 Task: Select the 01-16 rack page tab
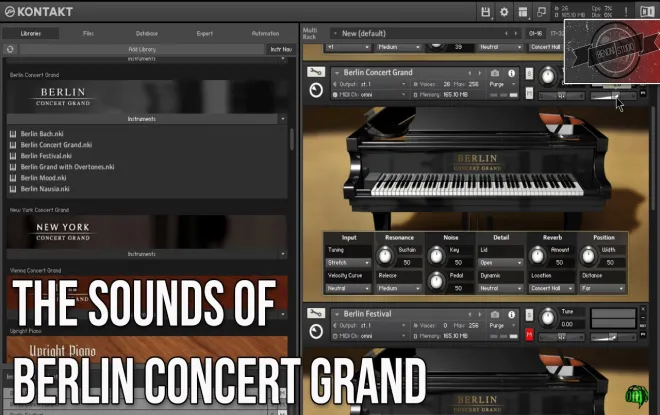[535, 33]
